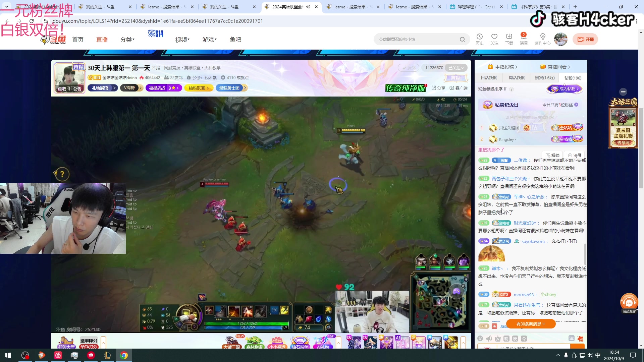Expand the 有30条新消息 new messages pill
Image resolution: width=644 pixels, height=362 pixels.
[x=531, y=324]
